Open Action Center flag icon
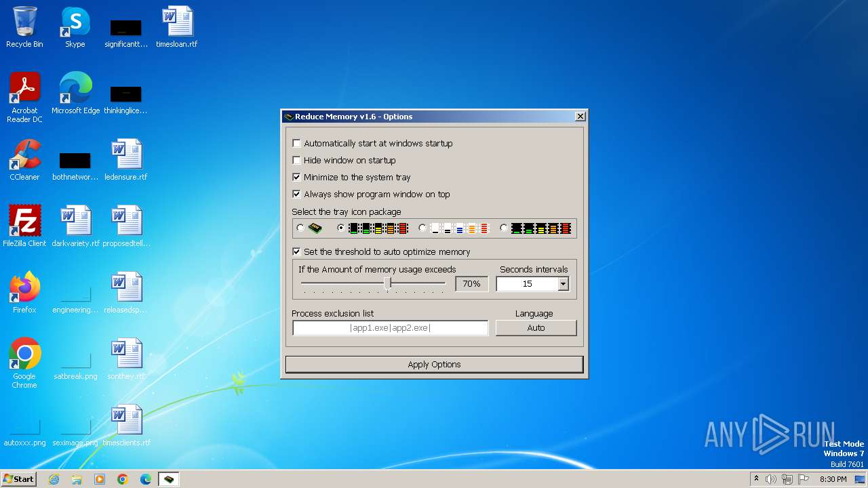The height and width of the screenshot is (488, 868). click(804, 479)
